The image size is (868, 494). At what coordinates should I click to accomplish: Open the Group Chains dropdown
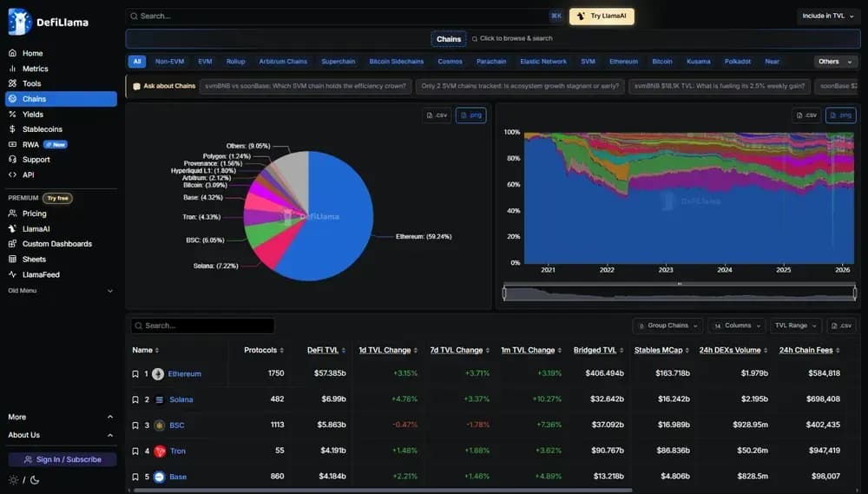(x=667, y=326)
